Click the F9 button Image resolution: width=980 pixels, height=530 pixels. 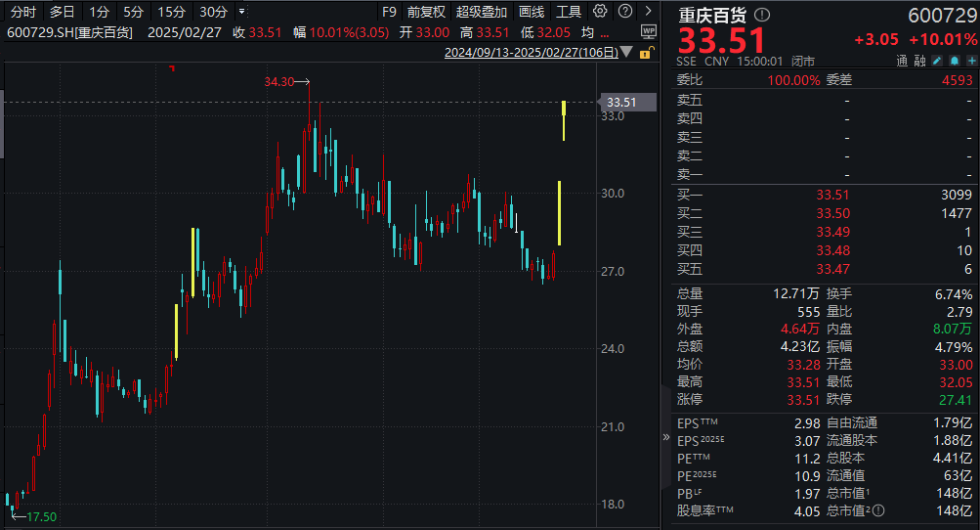tap(389, 12)
